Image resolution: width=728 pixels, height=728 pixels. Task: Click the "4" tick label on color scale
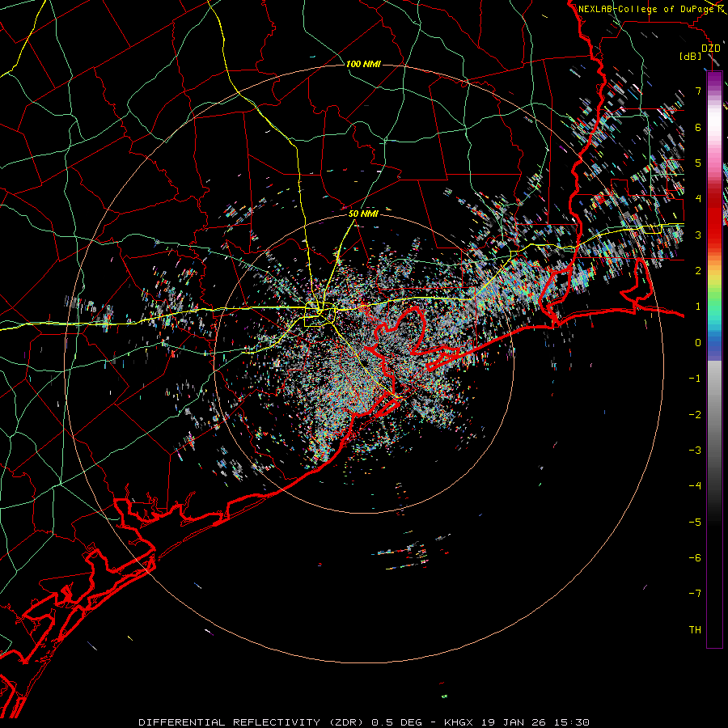click(698, 199)
